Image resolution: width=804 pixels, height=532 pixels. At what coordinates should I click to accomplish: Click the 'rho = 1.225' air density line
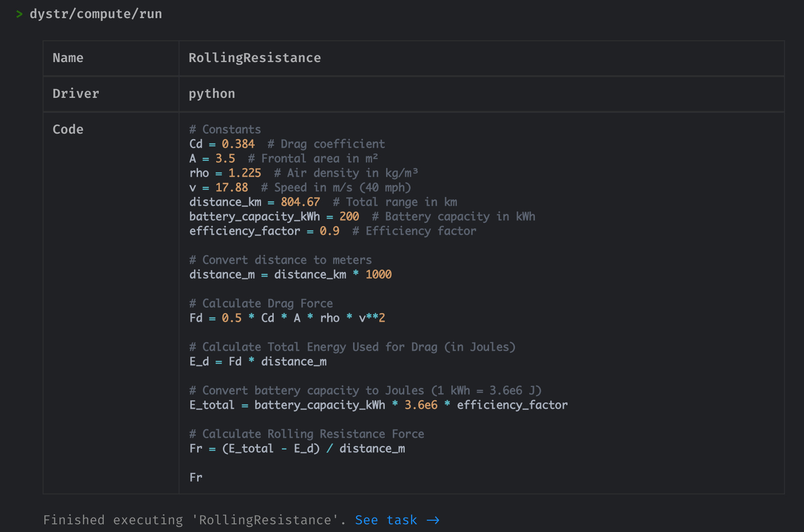pyautogui.click(x=304, y=173)
